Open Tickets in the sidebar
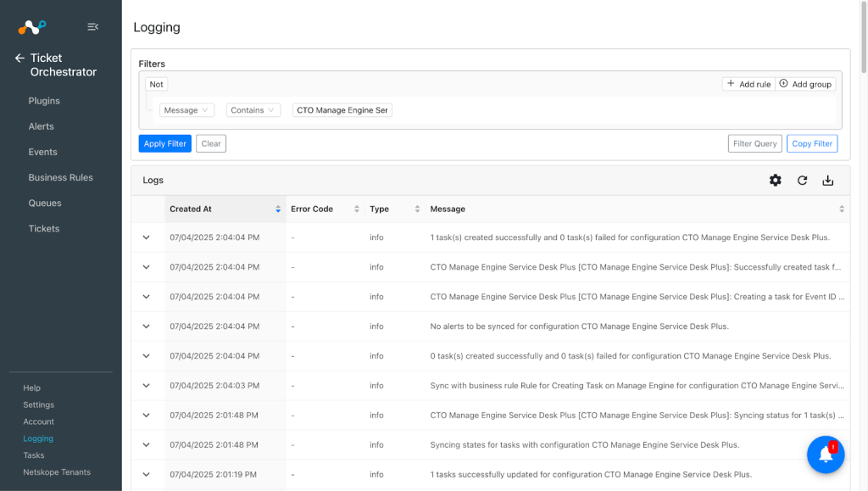The image size is (868, 491). pos(44,229)
